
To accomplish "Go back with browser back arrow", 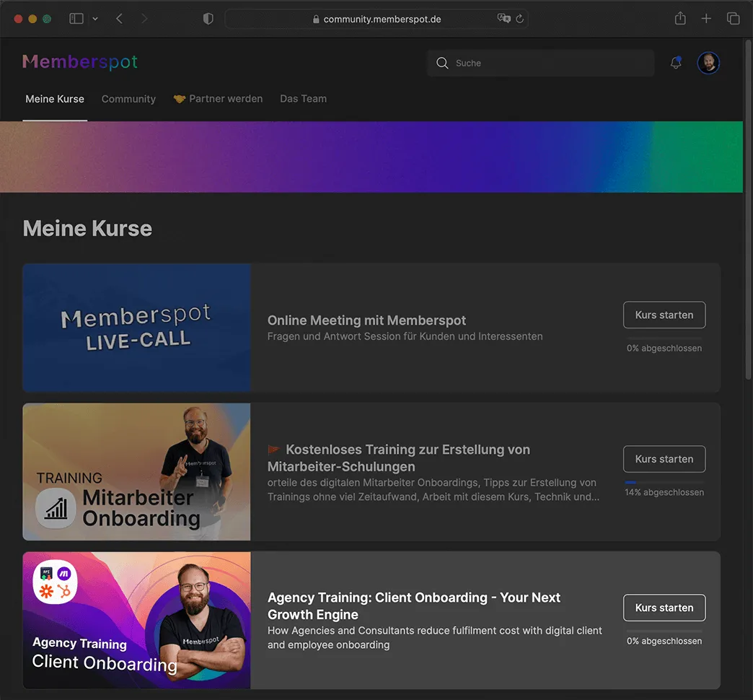I will pyautogui.click(x=119, y=19).
